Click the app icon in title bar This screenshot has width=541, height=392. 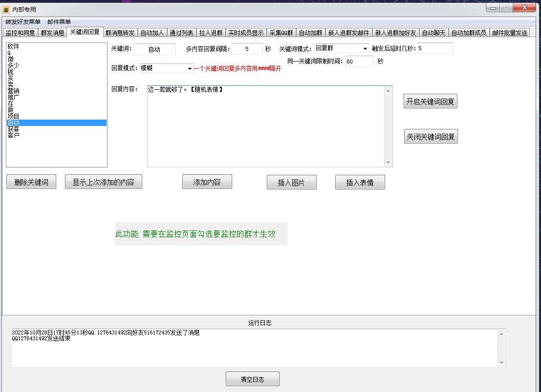(6, 9)
